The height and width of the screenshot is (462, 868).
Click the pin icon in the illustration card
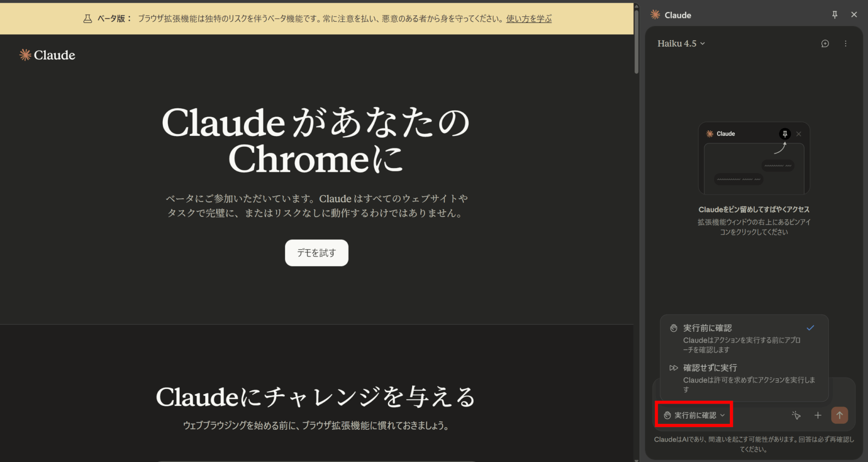[785, 134]
